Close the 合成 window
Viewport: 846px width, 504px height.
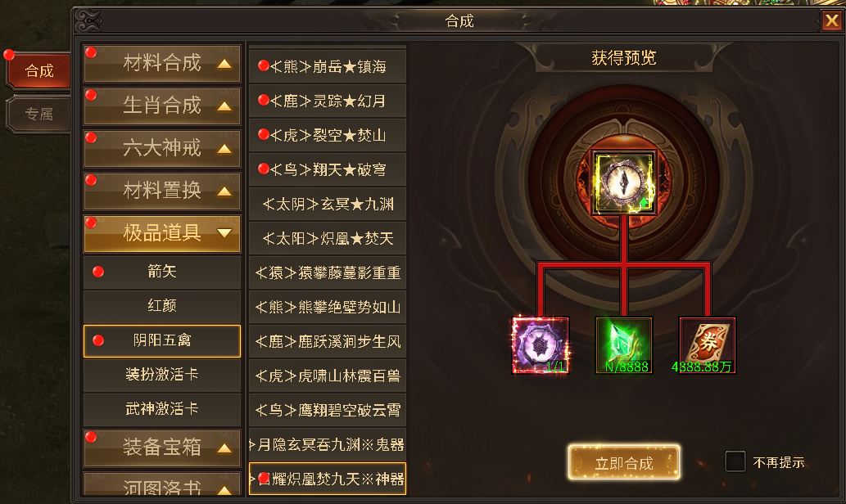click(831, 21)
